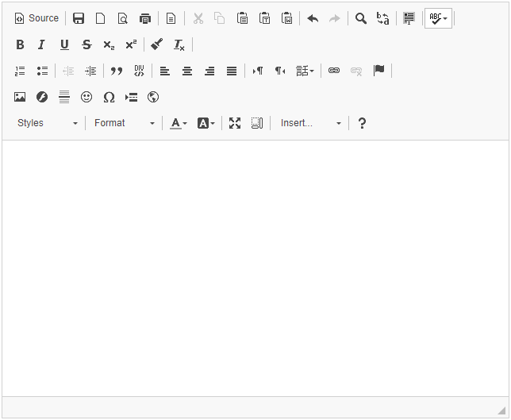Open the text color picker
The image size is (511, 420).
[x=179, y=123]
